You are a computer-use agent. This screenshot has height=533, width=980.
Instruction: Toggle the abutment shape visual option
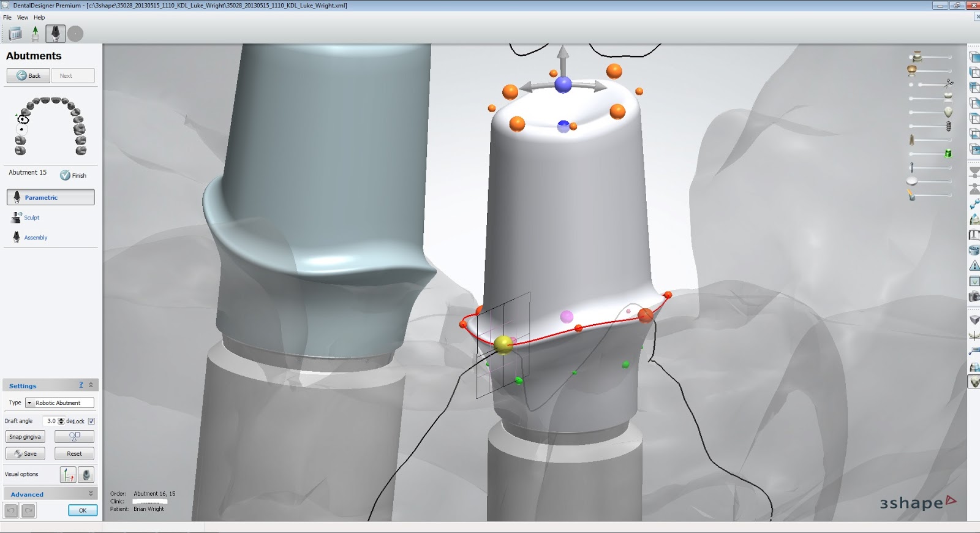click(x=86, y=474)
